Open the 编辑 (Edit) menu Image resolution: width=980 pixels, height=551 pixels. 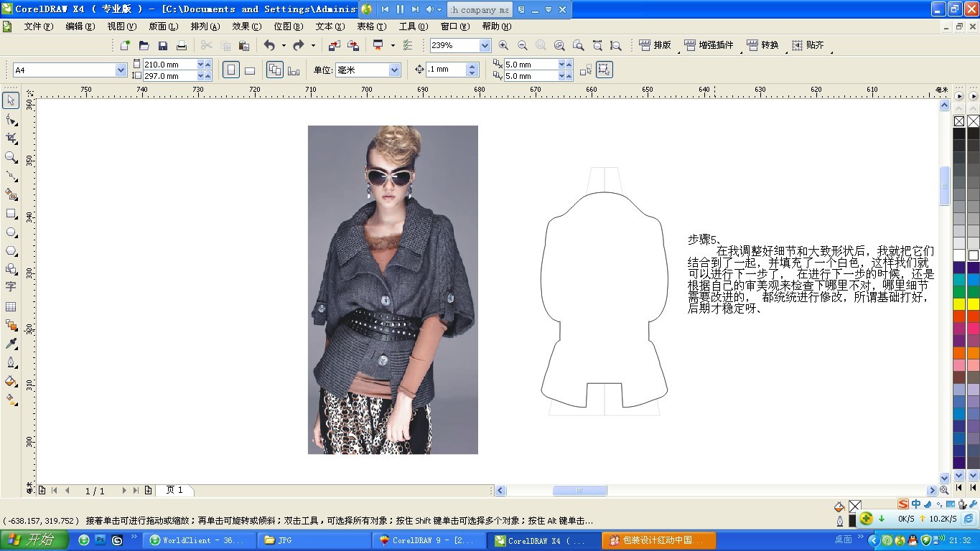click(80, 27)
